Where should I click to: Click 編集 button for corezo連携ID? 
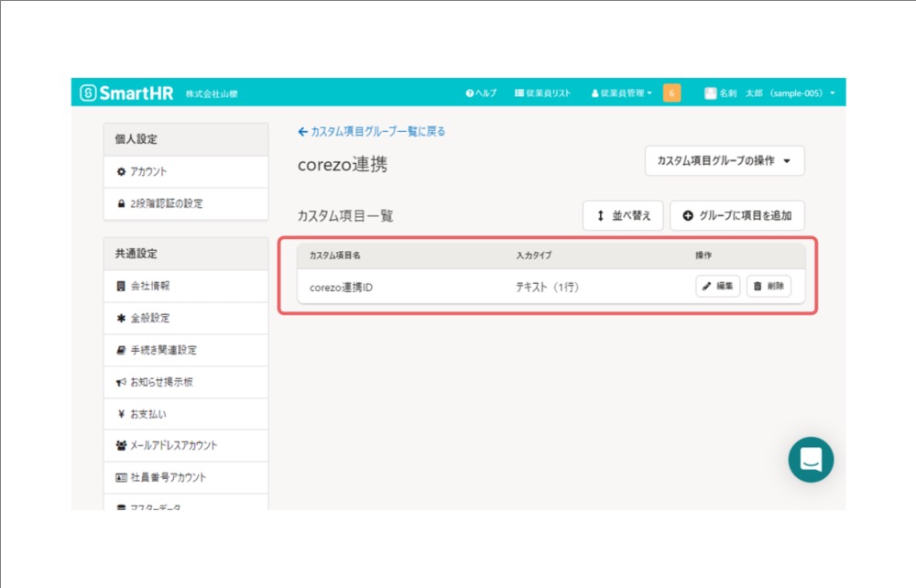tap(718, 286)
